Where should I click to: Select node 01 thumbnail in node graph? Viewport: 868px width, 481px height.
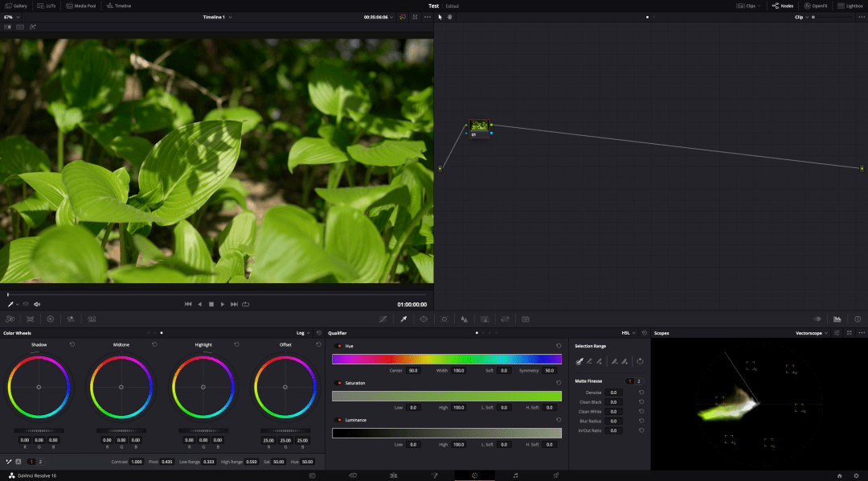[x=479, y=125]
